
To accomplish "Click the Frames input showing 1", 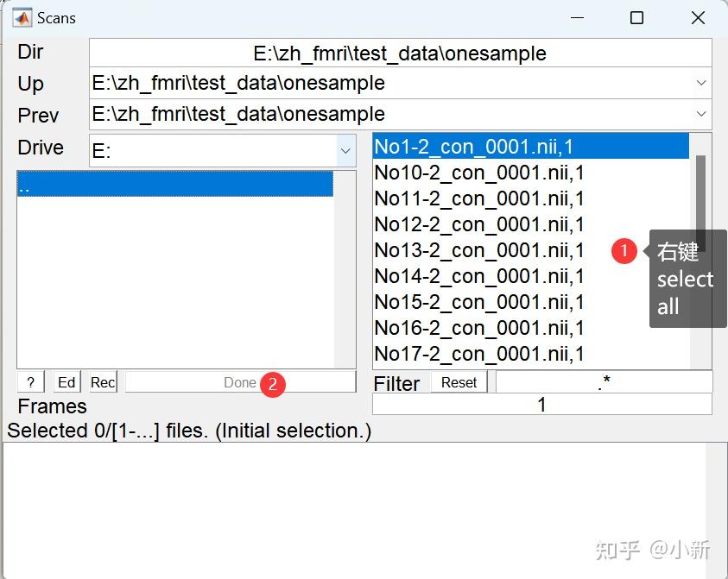I will click(541, 404).
